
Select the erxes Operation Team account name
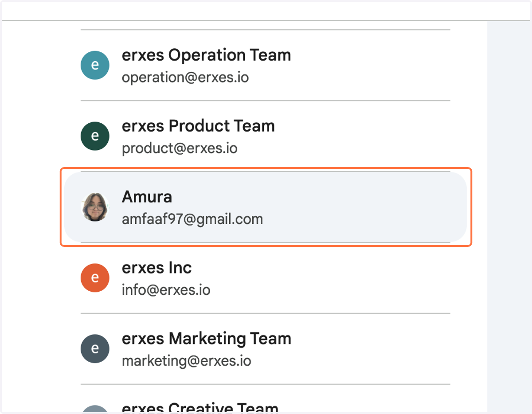206,55
